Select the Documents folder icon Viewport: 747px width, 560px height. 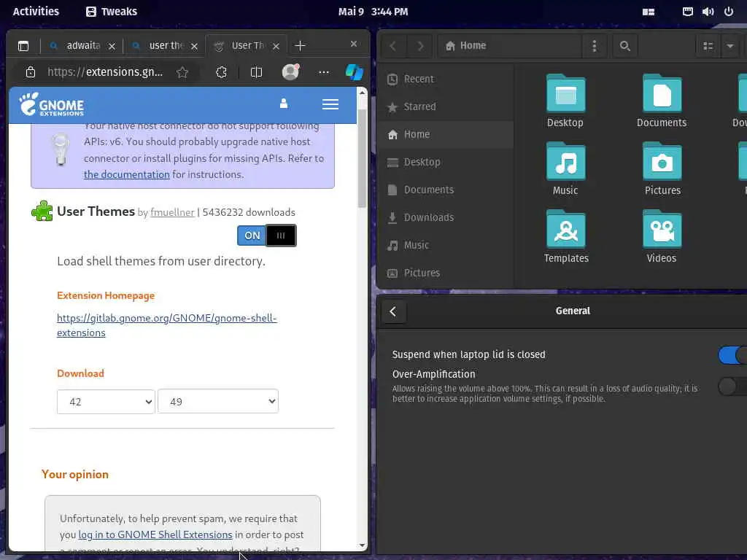(x=662, y=94)
